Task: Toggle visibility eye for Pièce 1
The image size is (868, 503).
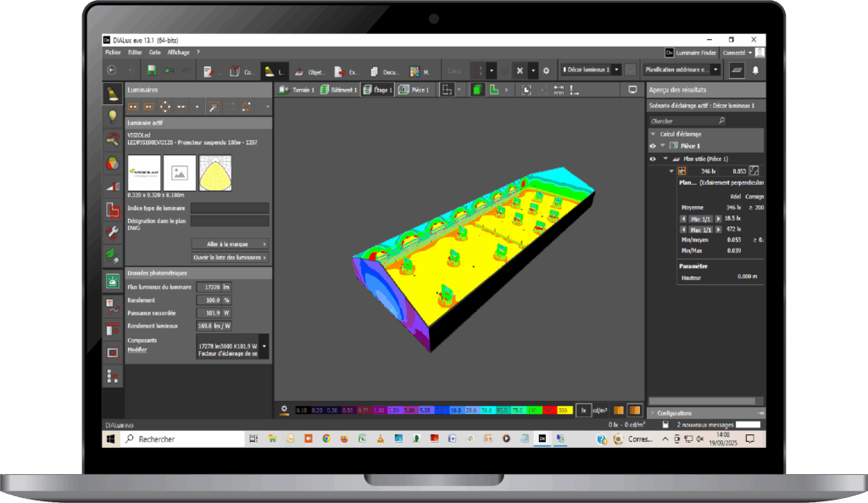Action: [653, 146]
